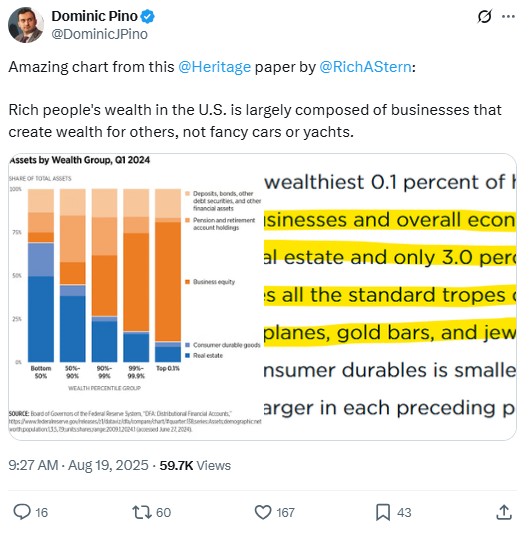Open the share upload arrow icon
529x533 pixels.
(504, 512)
